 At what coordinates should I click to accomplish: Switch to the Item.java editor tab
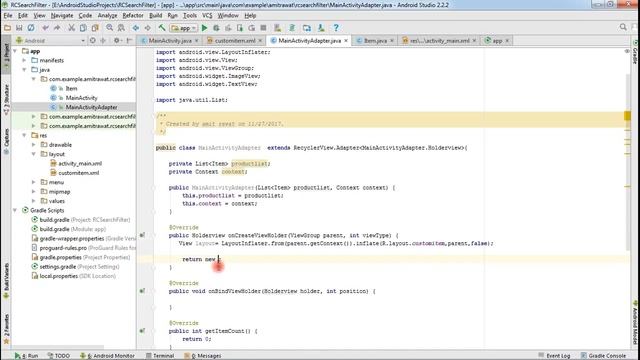(375, 40)
